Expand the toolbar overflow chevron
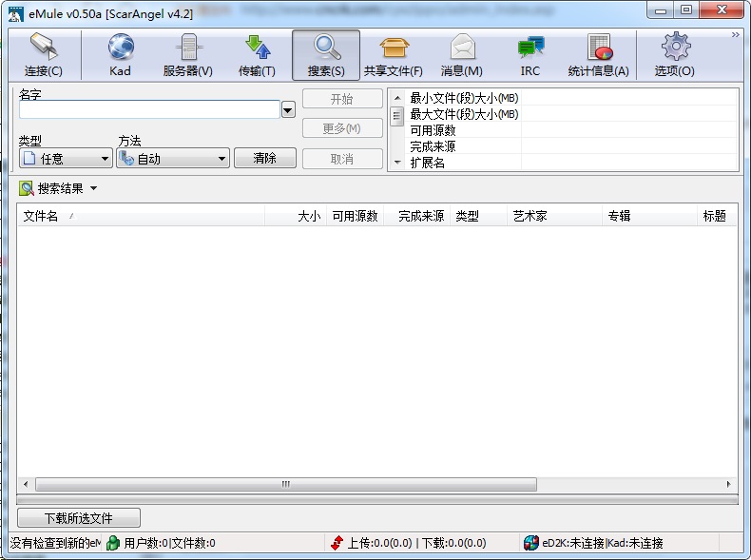 [735, 34]
